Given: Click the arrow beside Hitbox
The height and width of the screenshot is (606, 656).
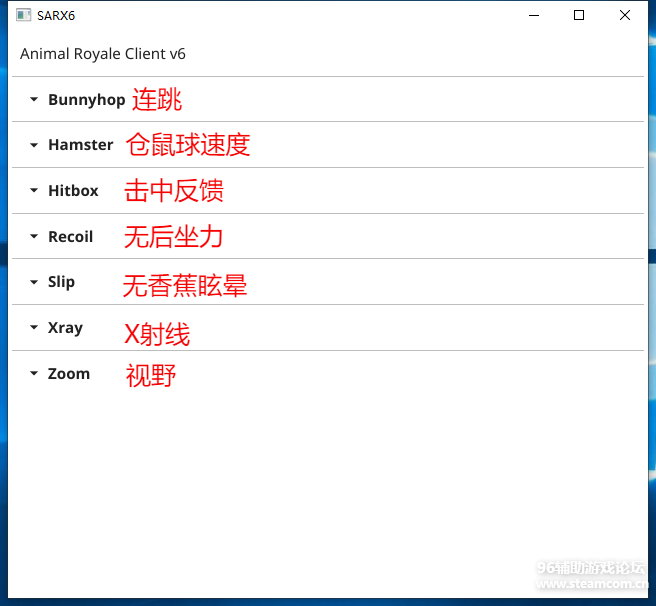Looking at the screenshot, I should (x=34, y=191).
